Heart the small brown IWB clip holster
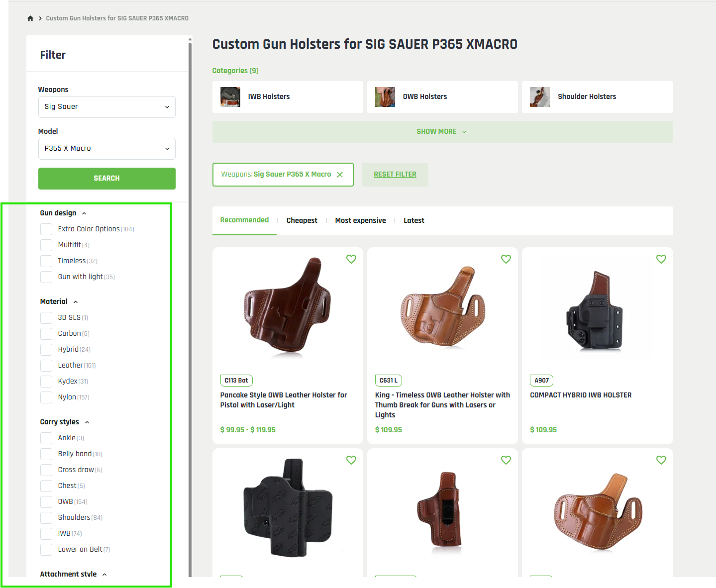Screen dimensions: 716x588 pyautogui.click(x=506, y=460)
